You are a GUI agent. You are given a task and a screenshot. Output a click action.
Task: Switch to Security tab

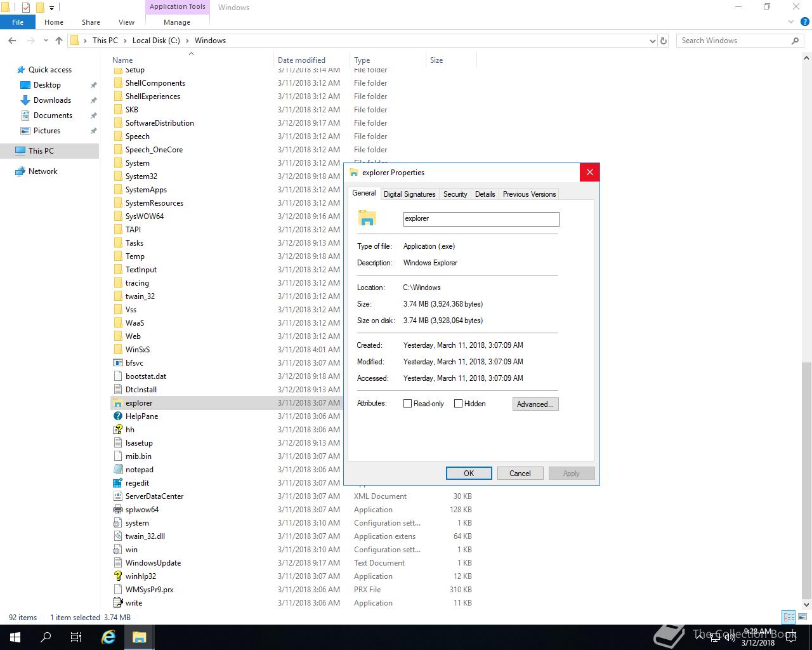pyautogui.click(x=455, y=194)
